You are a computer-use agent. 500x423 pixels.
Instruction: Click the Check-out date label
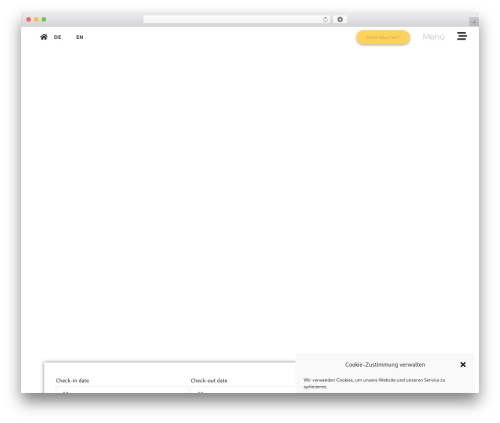tap(209, 380)
